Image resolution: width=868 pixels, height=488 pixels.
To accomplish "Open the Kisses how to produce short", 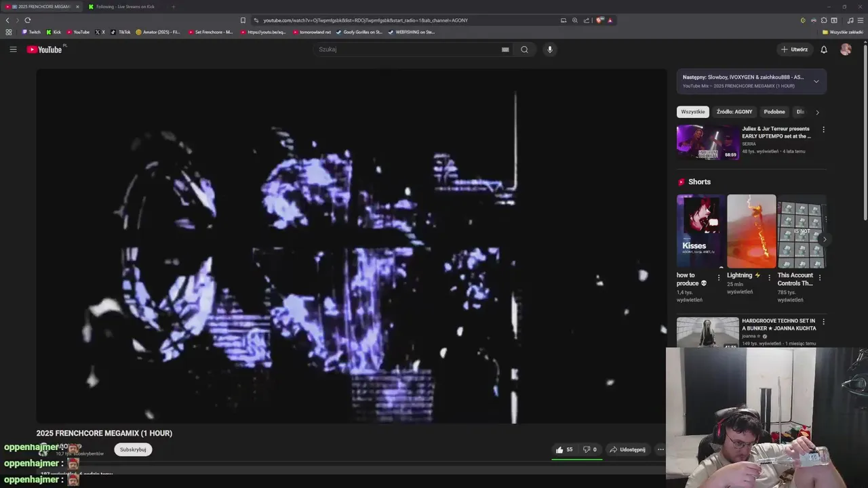I will pyautogui.click(x=701, y=231).
